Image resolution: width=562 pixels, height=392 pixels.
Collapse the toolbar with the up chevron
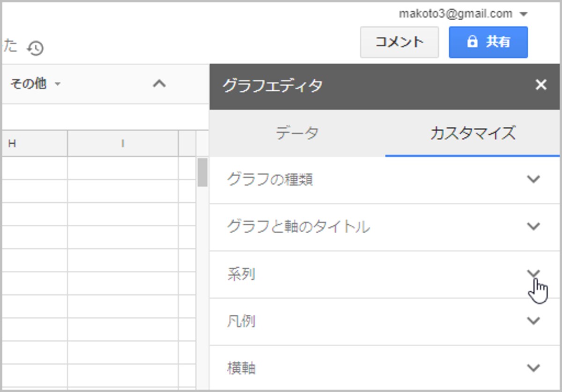(160, 84)
